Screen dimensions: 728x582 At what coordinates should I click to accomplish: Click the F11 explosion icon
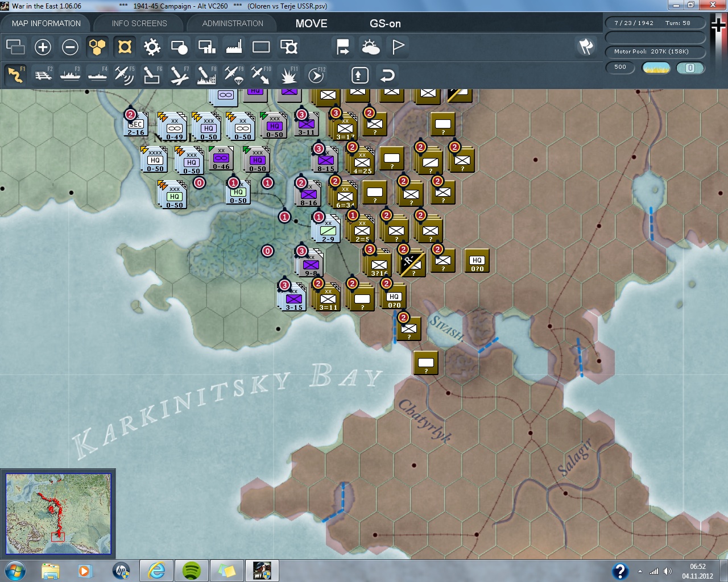pos(288,75)
